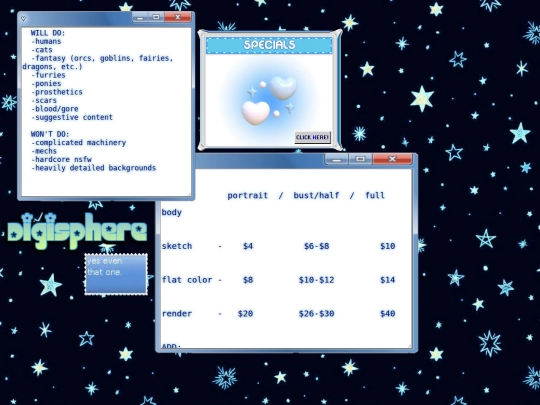Click the '-prosthetics' line

pyautogui.click(x=57, y=92)
